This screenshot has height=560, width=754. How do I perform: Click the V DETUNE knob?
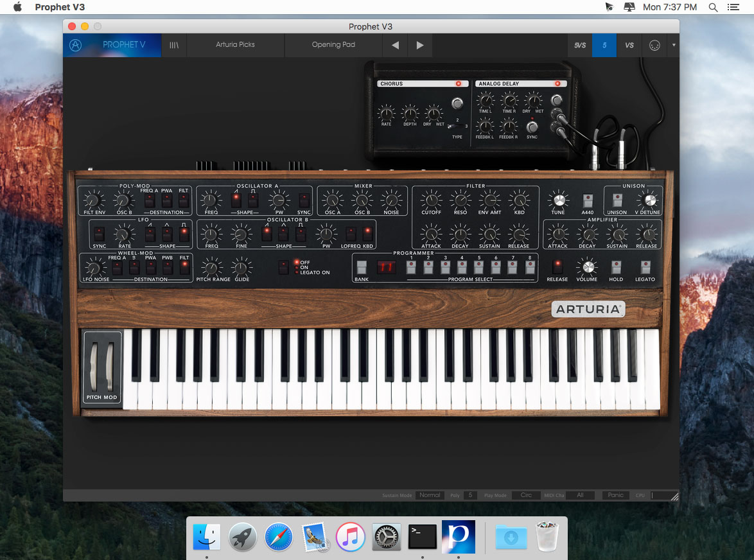click(650, 200)
